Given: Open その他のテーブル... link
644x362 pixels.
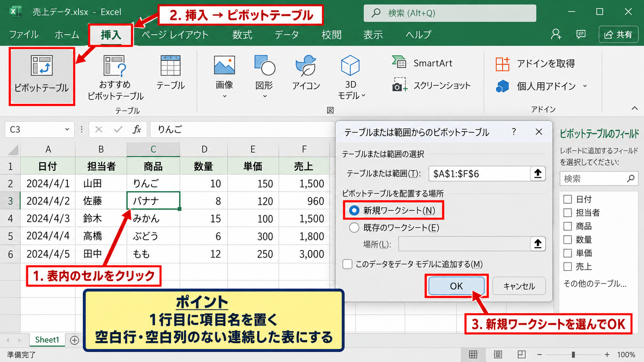Looking at the screenshot, I should pos(595,284).
